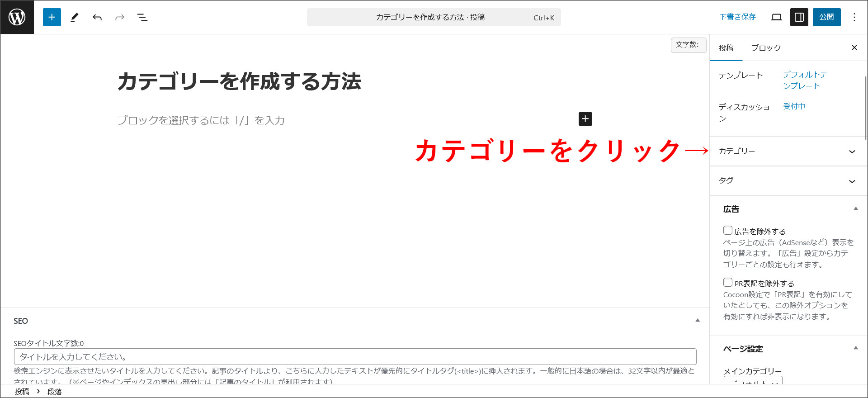Image resolution: width=868 pixels, height=398 pixels.
Task: Add a block with the black plus
Action: point(585,119)
